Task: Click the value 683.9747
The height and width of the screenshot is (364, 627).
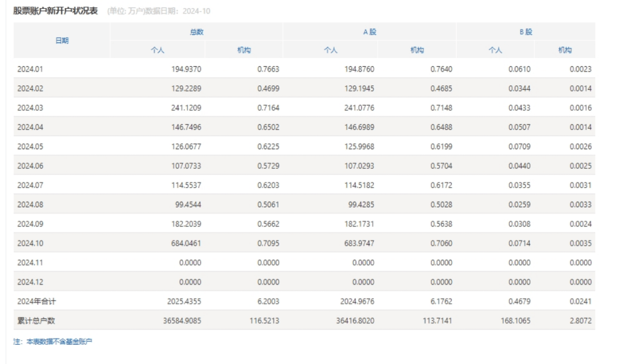Action: (x=359, y=243)
